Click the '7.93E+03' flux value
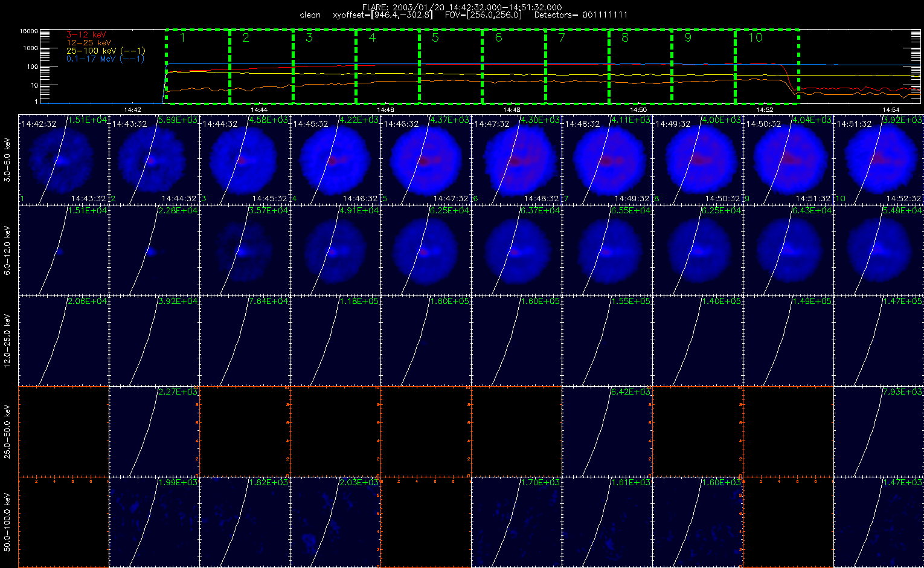Screen dimensions: 924x568 coord(903,392)
